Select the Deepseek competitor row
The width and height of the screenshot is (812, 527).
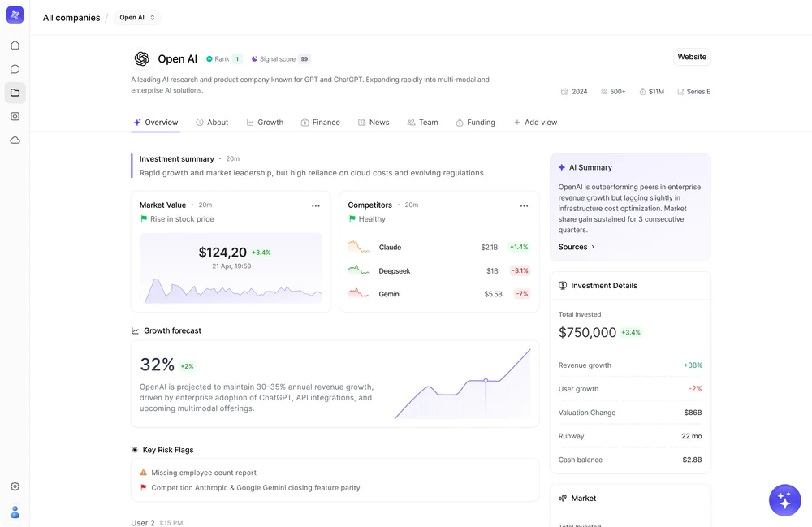[x=438, y=270]
